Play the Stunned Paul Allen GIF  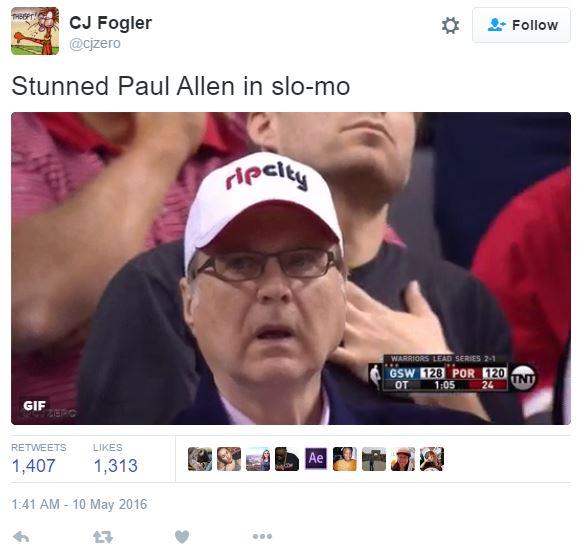(291, 268)
